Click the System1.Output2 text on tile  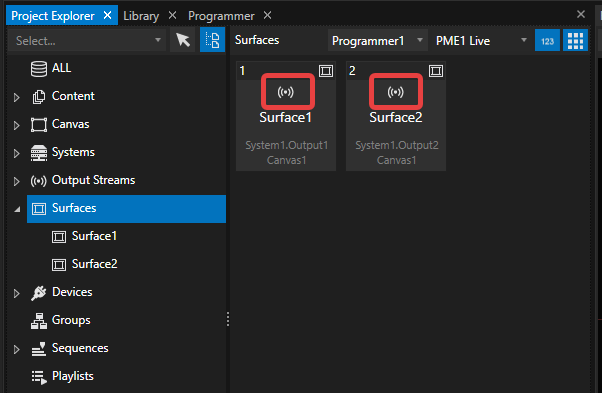[x=397, y=145]
